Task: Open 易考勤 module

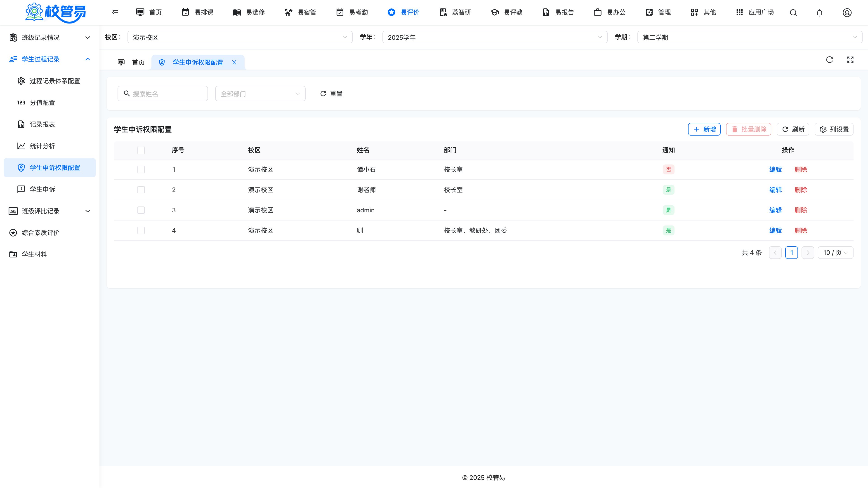Action: point(352,12)
